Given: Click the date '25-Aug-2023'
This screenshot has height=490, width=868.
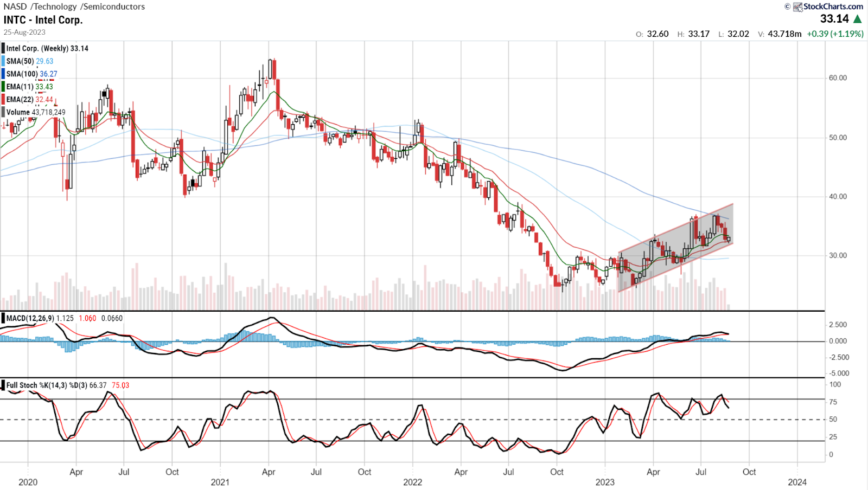Looking at the screenshot, I should (24, 32).
